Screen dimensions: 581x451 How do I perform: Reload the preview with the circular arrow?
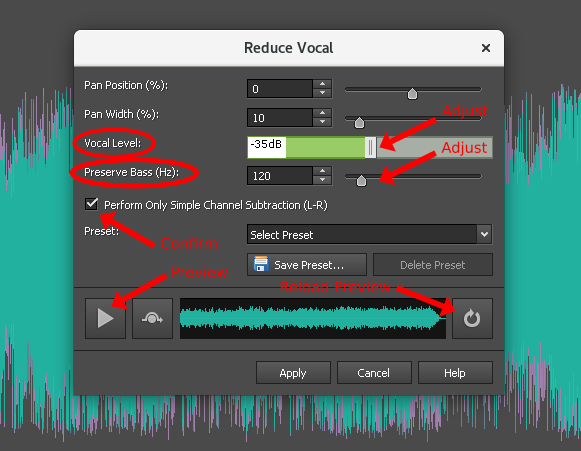pyautogui.click(x=472, y=318)
